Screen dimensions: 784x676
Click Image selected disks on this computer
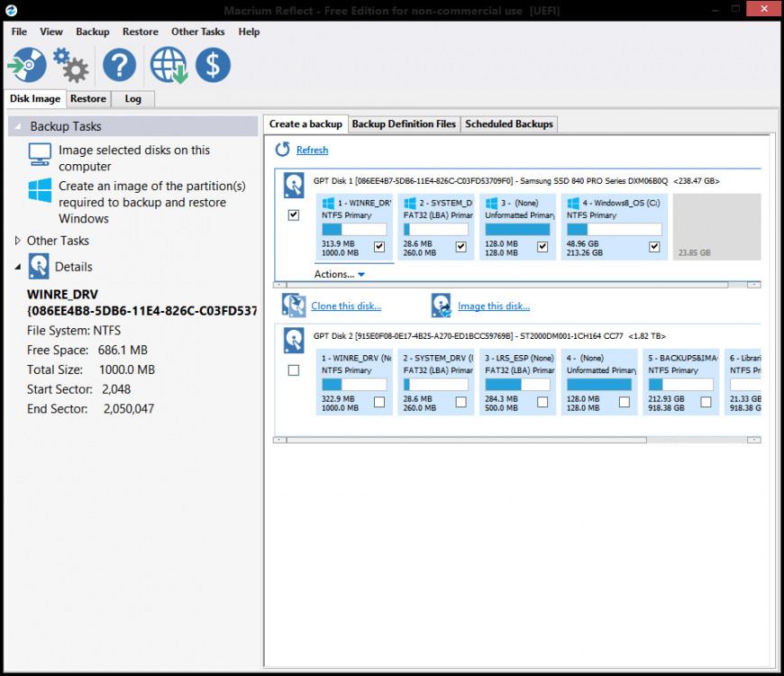click(134, 158)
